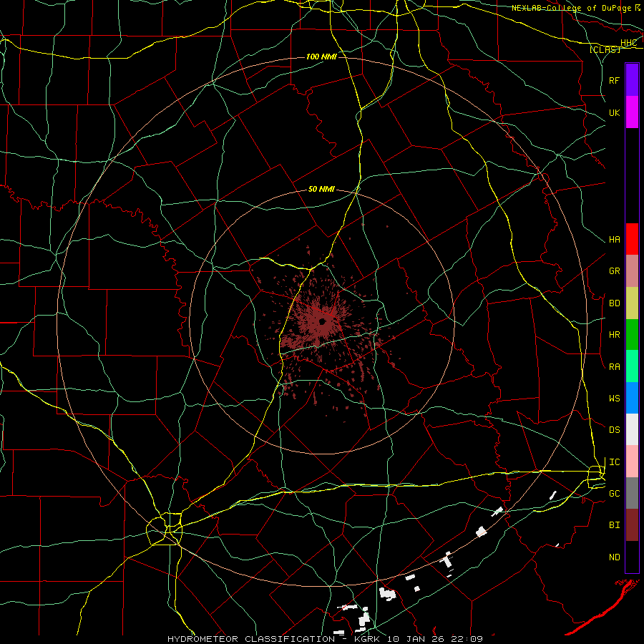Click the 'ND' legend label
This screenshot has height=644, width=644.
point(615,557)
